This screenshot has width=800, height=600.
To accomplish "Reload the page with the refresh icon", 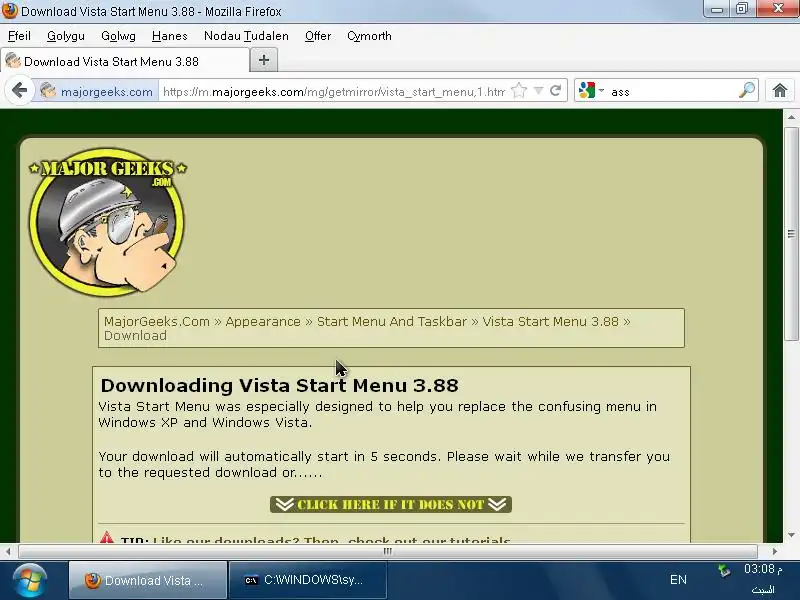I will (x=556, y=91).
